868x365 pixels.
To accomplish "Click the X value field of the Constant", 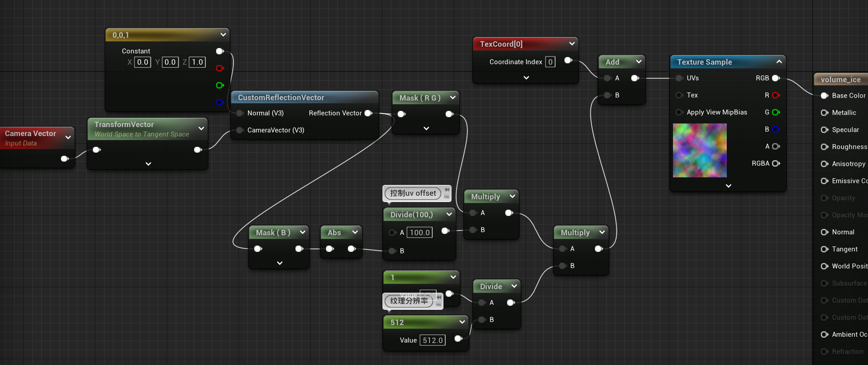I will click(143, 62).
